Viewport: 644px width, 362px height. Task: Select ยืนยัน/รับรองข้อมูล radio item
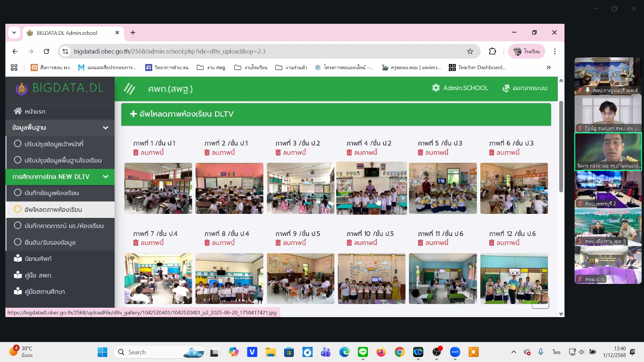pos(18,242)
